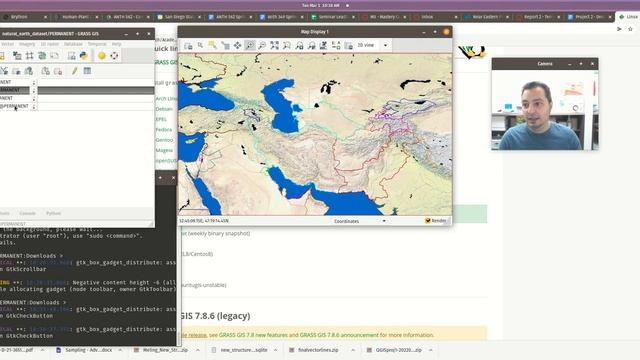Open the Help menu in GRASS GIS
640x360 pixels.
pyautogui.click(x=116, y=44)
